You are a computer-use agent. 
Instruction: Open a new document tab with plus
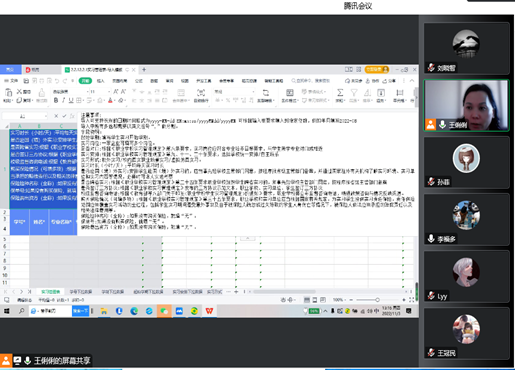144,70
